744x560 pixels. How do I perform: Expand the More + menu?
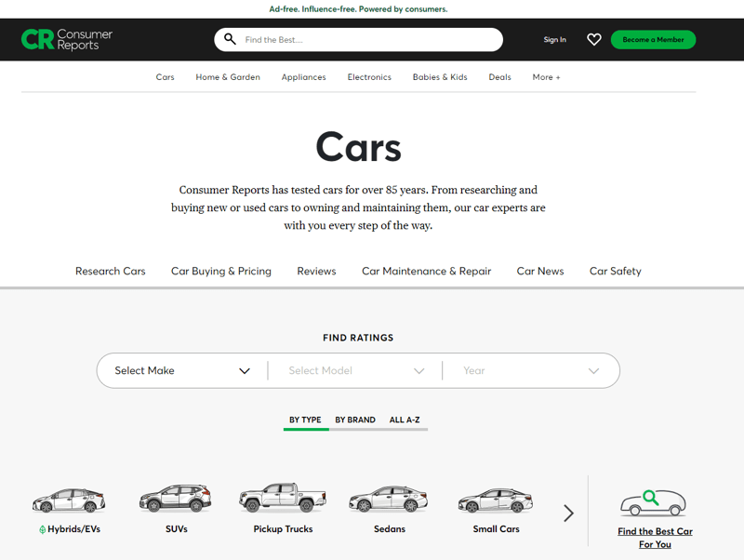(x=546, y=77)
